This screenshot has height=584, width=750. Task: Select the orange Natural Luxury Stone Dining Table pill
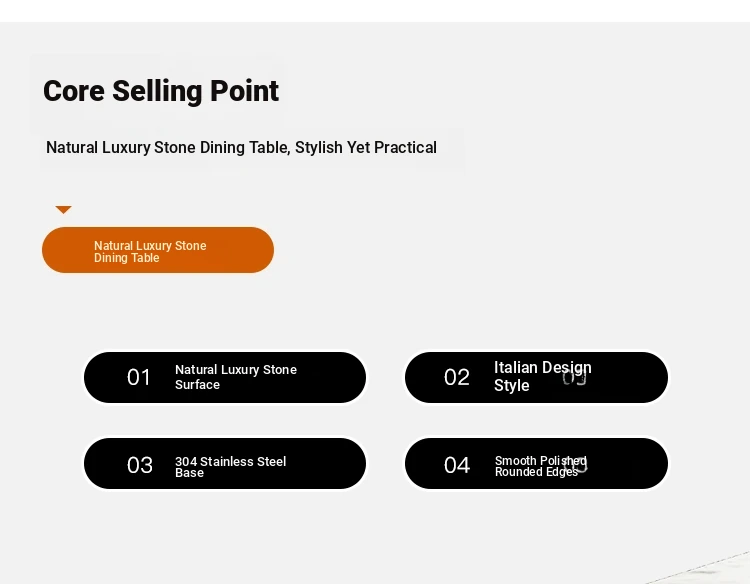158,250
